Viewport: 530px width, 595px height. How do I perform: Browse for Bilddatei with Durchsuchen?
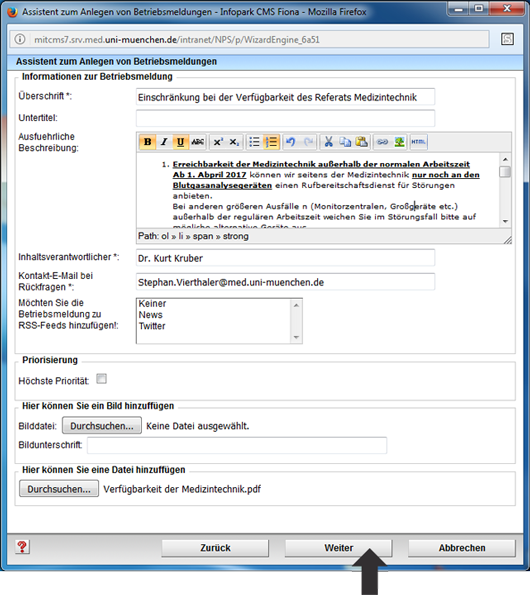tap(102, 426)
